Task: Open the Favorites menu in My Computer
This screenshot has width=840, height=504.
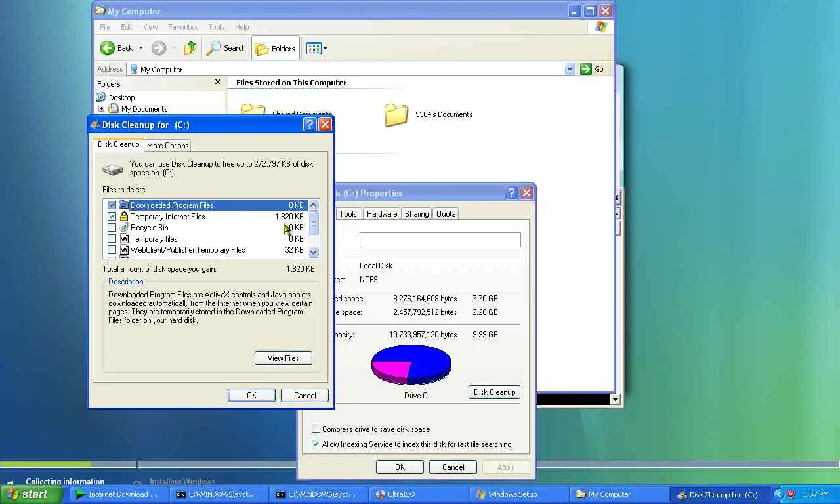Action: (x=182, y=27)
